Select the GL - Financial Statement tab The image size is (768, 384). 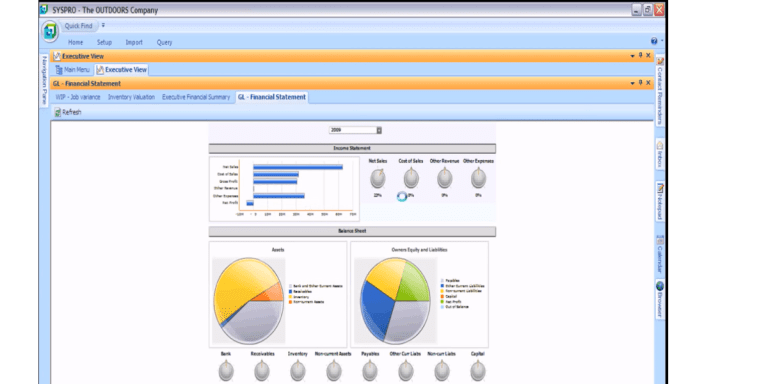(272, 97)
